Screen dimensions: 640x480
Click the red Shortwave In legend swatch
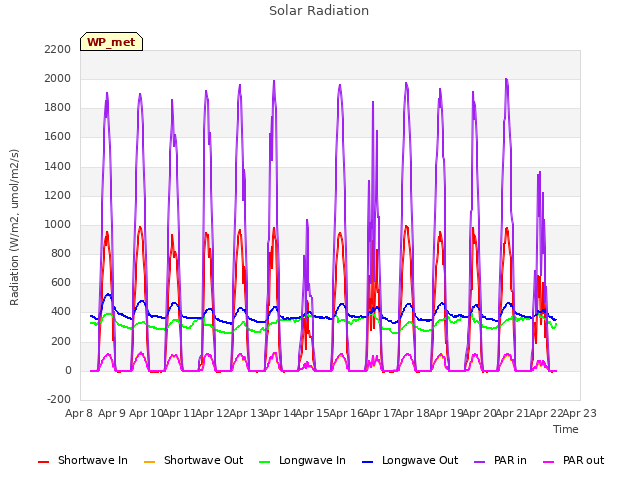coord(43,462)
